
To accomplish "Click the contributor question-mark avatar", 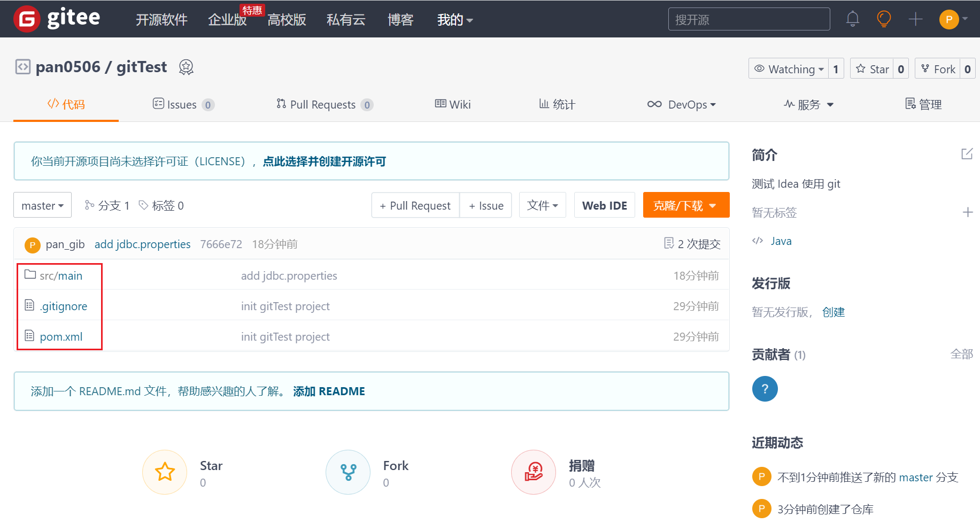I will 765,389.
